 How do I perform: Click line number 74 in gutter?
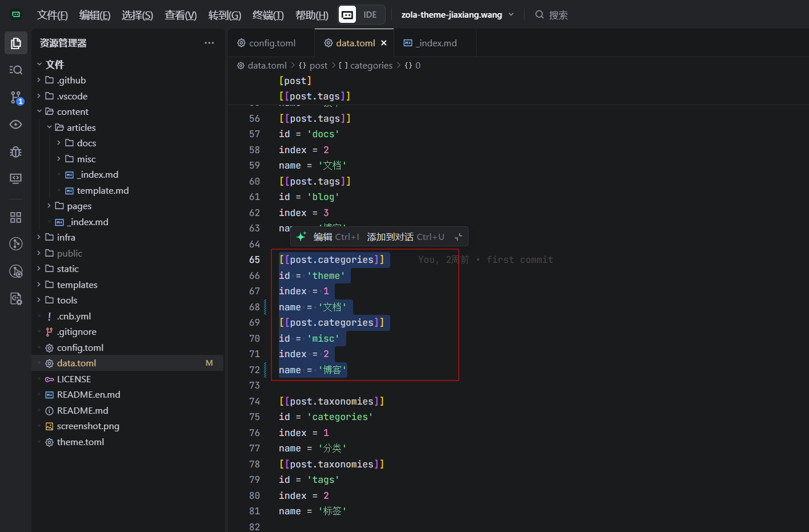254,401
